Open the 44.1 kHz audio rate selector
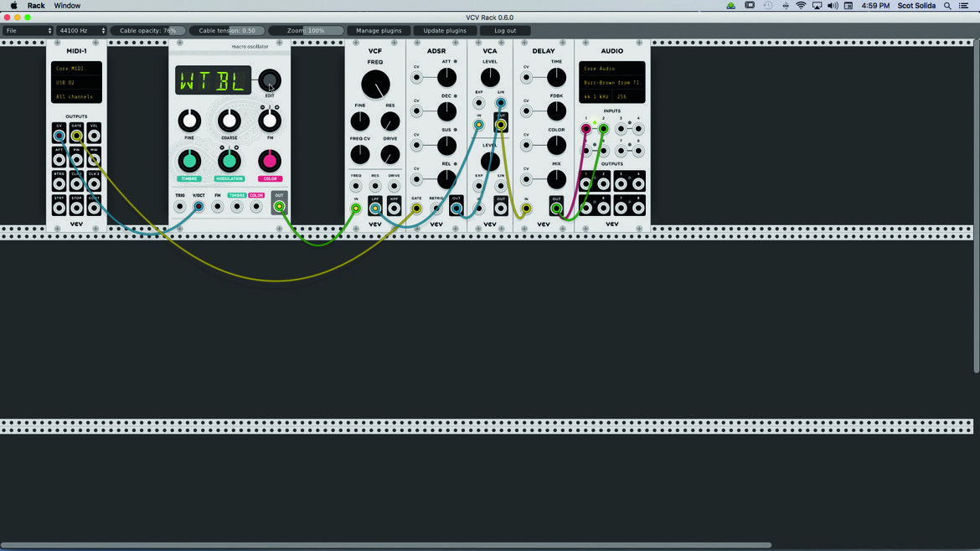The width and height of the screenshot is (980, 551). tap(596, 97)
